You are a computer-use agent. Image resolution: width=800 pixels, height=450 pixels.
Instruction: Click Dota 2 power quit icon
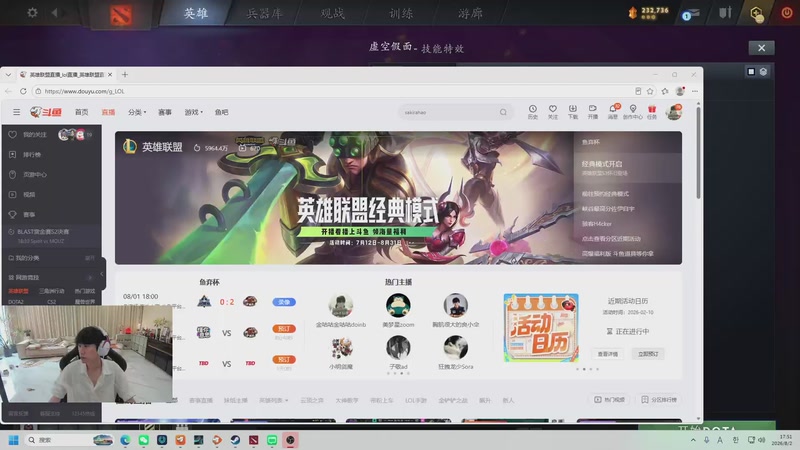[787, 13]
